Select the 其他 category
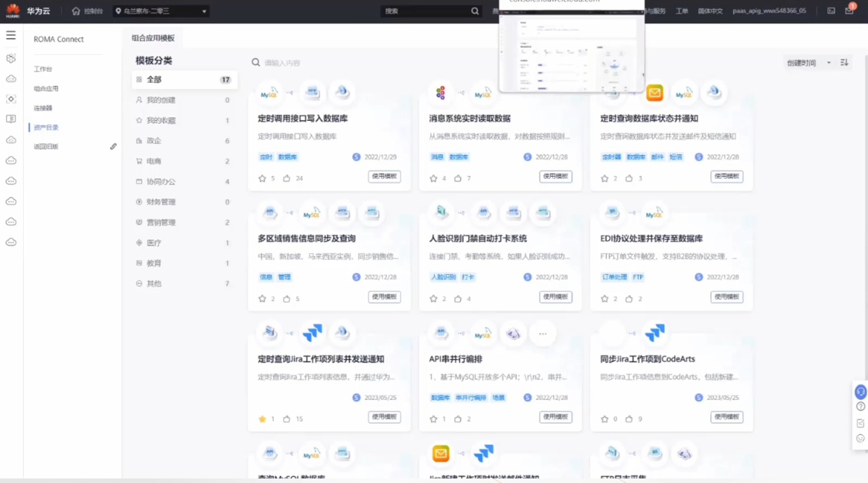Image resolution: width=868 pixels, height=483 pixels. [x=184, y=284]
